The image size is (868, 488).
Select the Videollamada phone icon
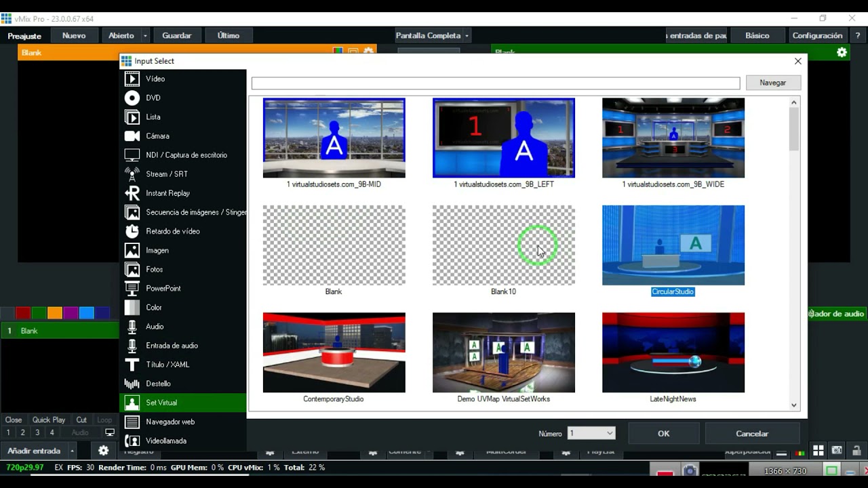(x=132, y=441)
